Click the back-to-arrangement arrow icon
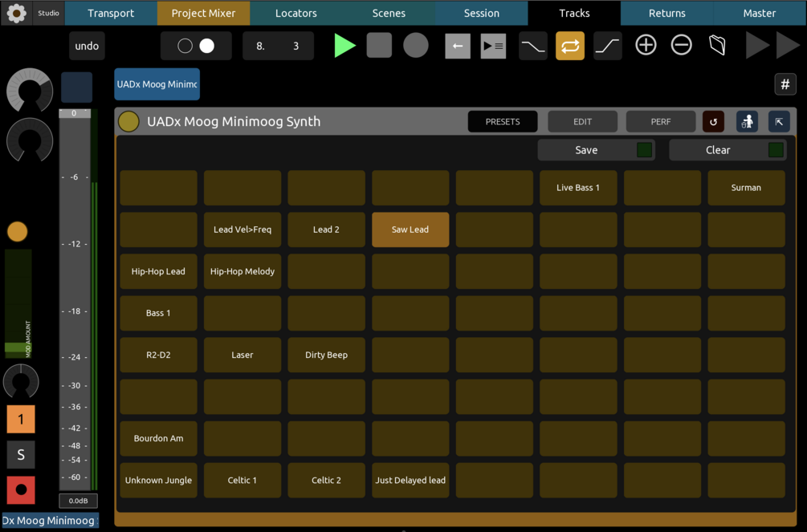This screenshot has height=532, width=807. pos(458,46)
